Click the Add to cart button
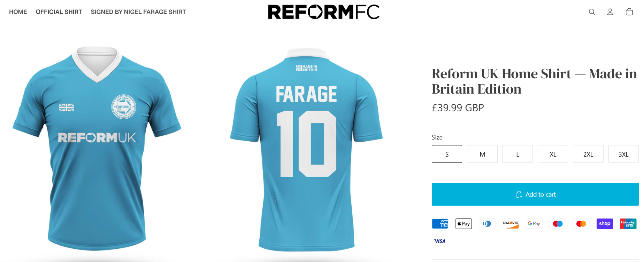This screenshot has height=262, width=644. (535, 194)
